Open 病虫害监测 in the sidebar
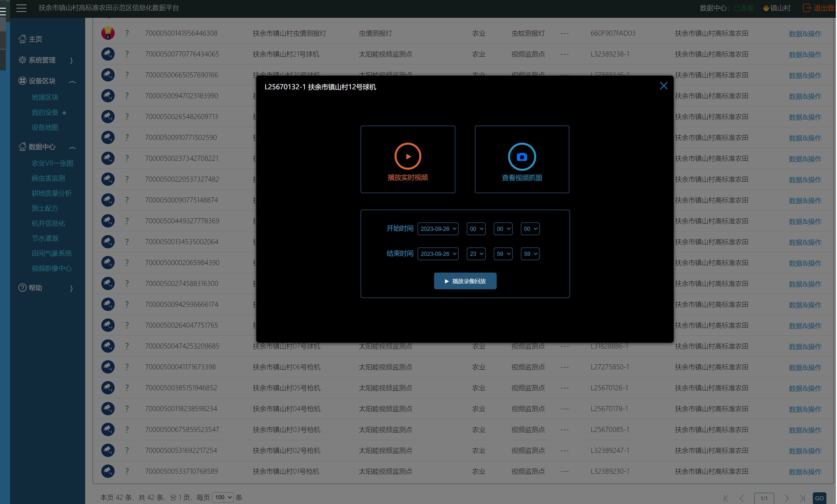This screenshot has height=504, width=837. point(48,178)
